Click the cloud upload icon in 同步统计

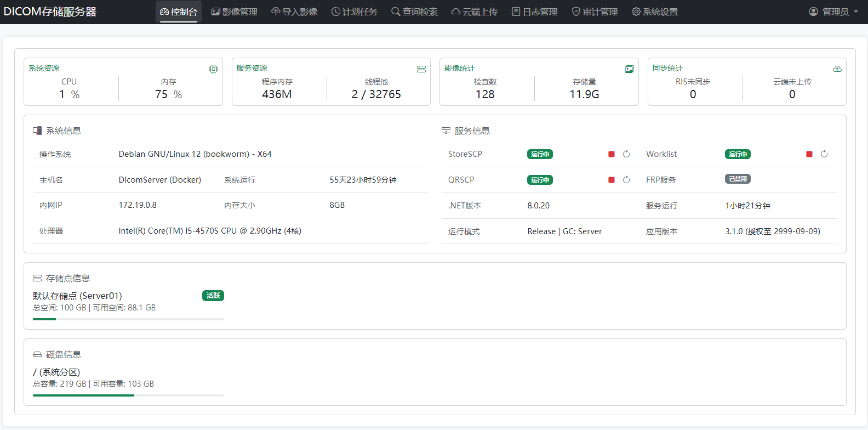coord(837,69)
